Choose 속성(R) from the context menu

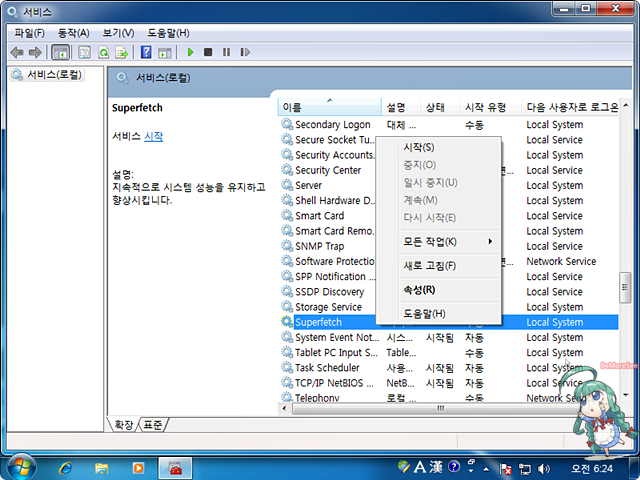coord(418,290)
